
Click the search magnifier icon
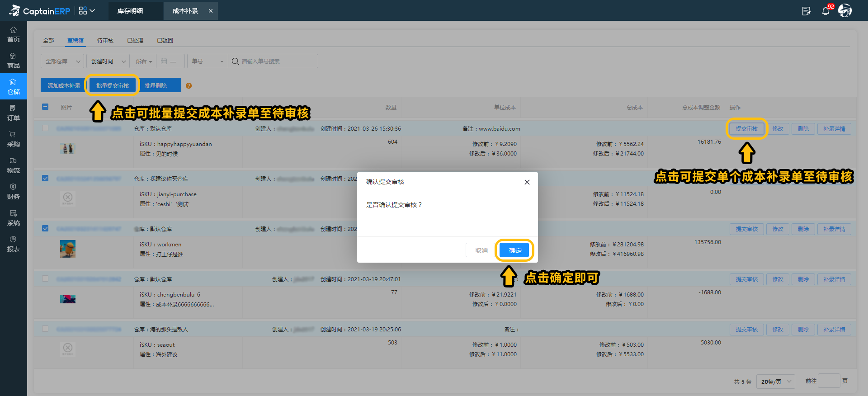[235, 61]
